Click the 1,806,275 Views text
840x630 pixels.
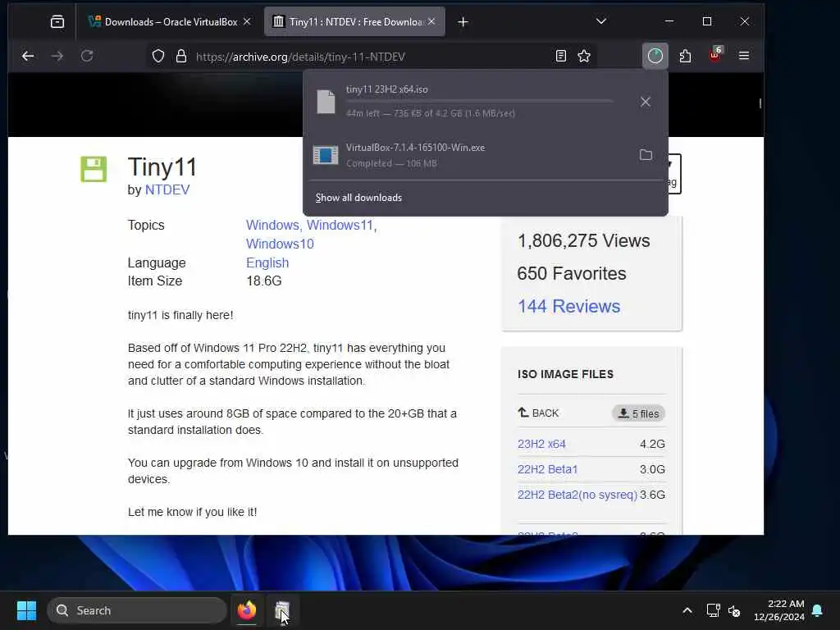tap(583, 240)
